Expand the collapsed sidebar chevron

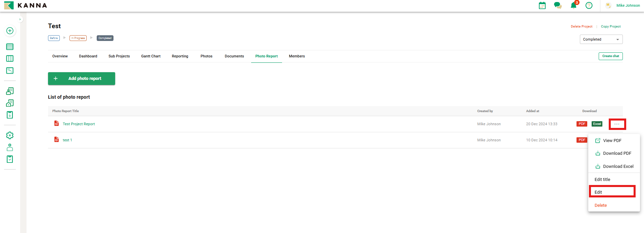20,19
